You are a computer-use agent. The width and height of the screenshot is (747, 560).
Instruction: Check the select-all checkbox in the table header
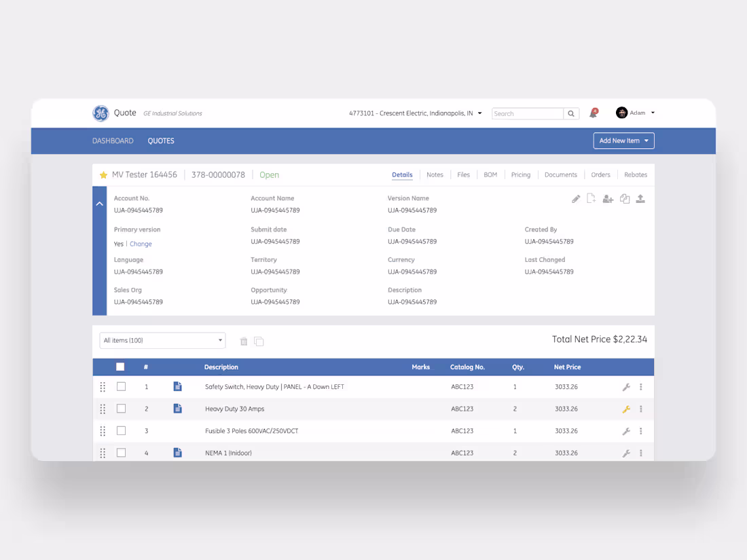click(120, 367)
